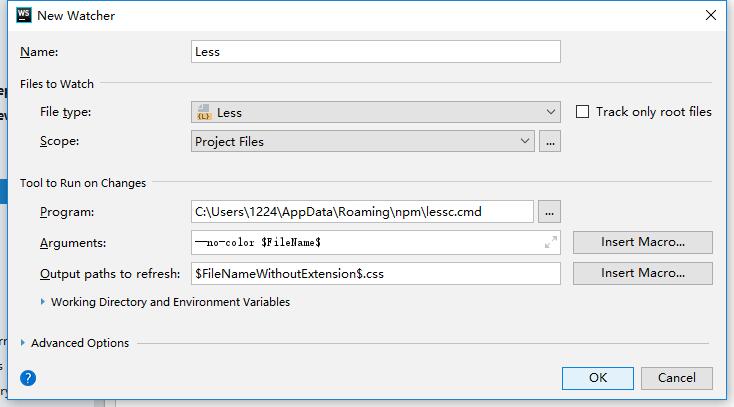Click the expand icon in Arguments field
This screenshot has width=734, height=407.
click(x=551, y=242)
